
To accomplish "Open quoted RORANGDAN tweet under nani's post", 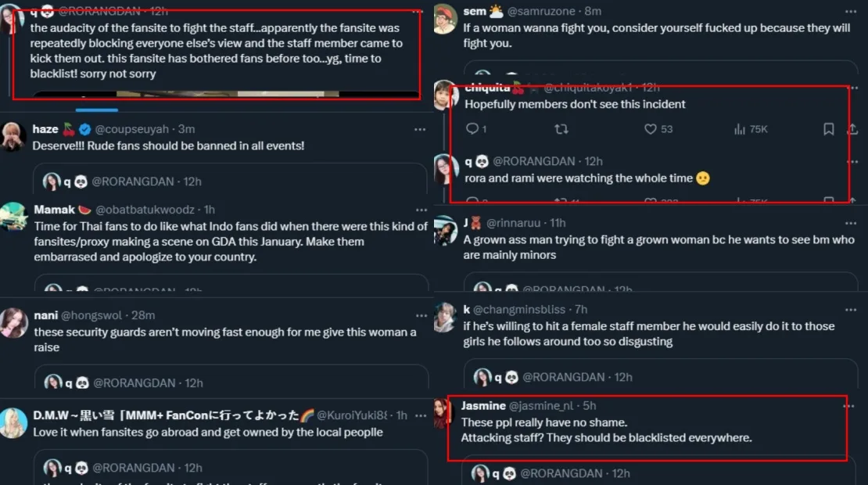I will pos(235,382).
